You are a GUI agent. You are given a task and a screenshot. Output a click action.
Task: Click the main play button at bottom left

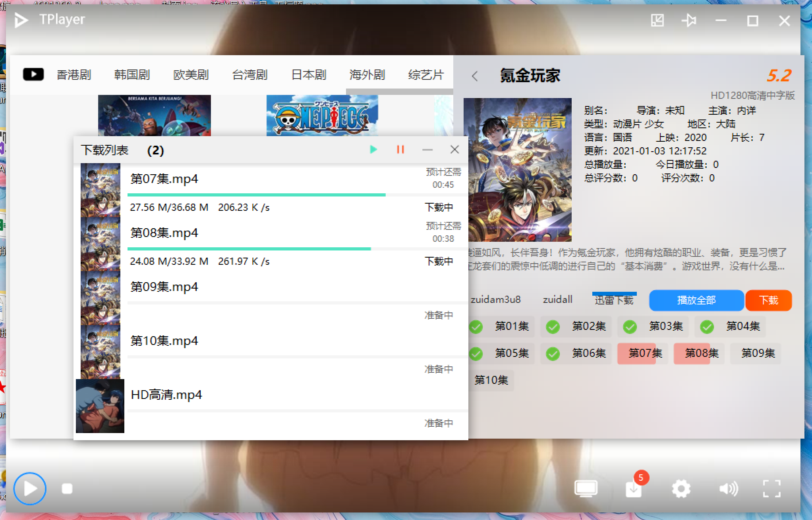pos(30,488)
